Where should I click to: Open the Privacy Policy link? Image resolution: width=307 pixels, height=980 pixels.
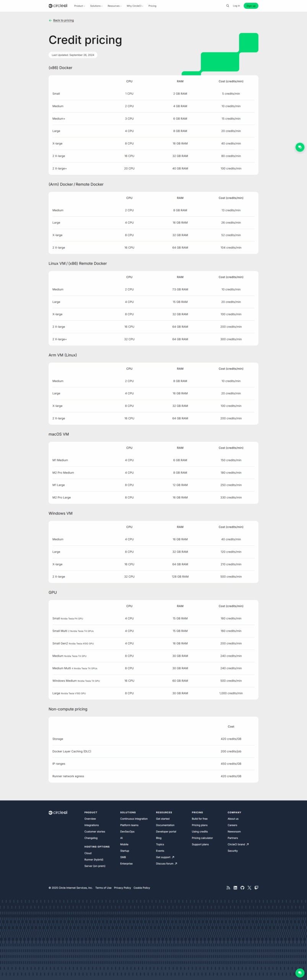click(x=122, y=888)
